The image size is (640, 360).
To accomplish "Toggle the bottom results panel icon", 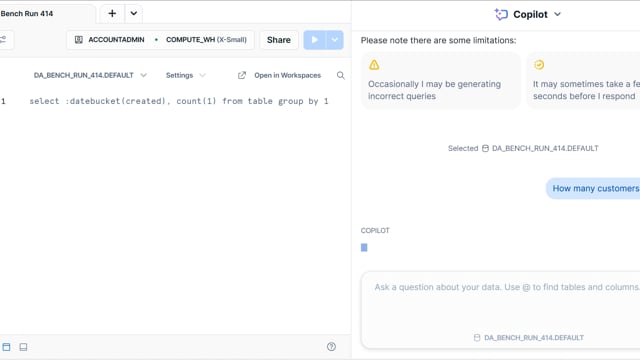I will pyautogui.click(x=23, y=347).
